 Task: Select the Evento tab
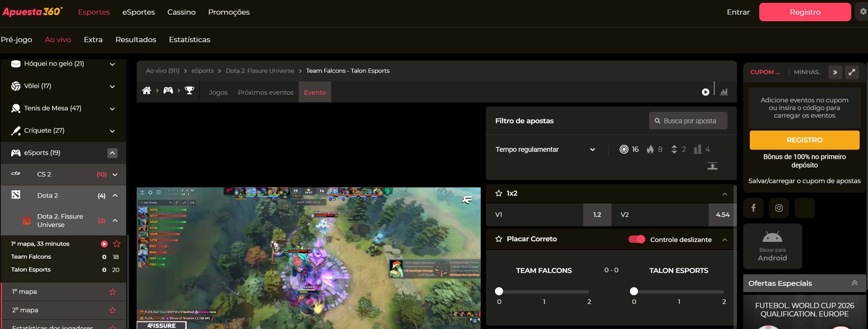pos(315,92)
